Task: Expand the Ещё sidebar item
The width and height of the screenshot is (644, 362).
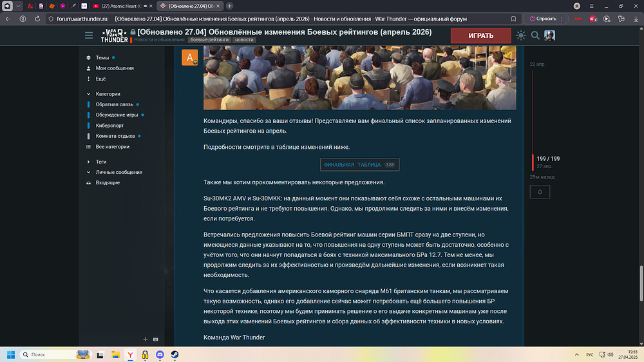Action: (100, 79)
